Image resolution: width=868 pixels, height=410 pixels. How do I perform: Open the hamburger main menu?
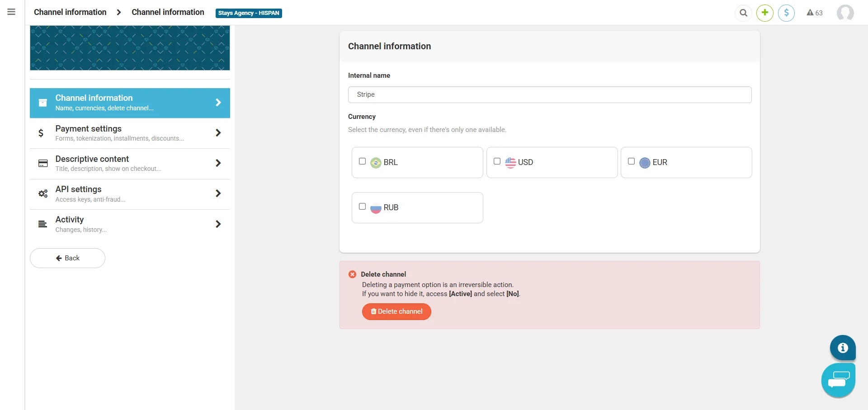point(11,12)
